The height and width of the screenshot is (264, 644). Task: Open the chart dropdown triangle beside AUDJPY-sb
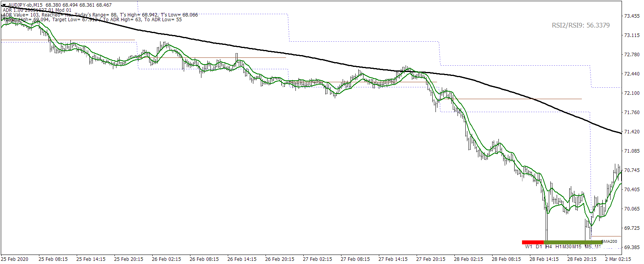click(4, 5)
